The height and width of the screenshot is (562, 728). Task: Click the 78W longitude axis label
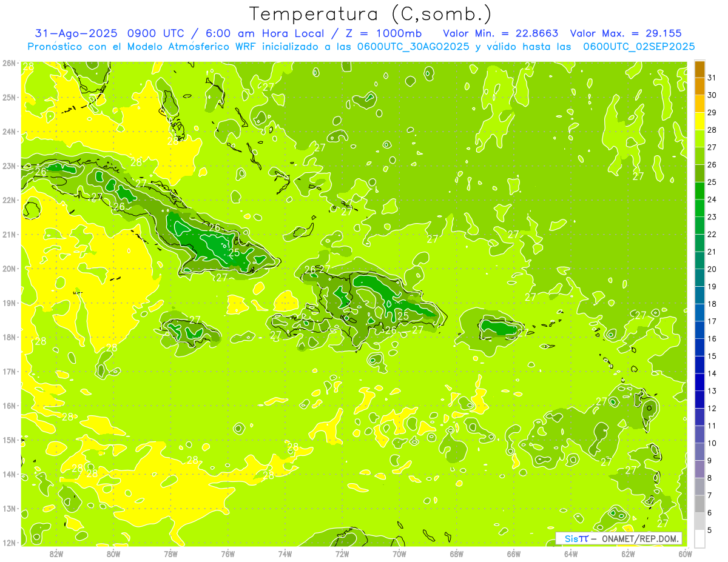click(170, 554)
